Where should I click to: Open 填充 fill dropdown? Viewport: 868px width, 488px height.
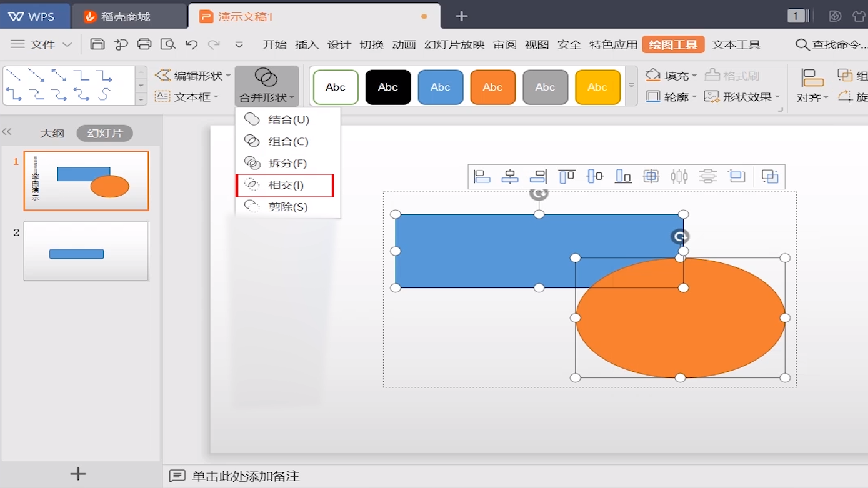pos(671,76)
